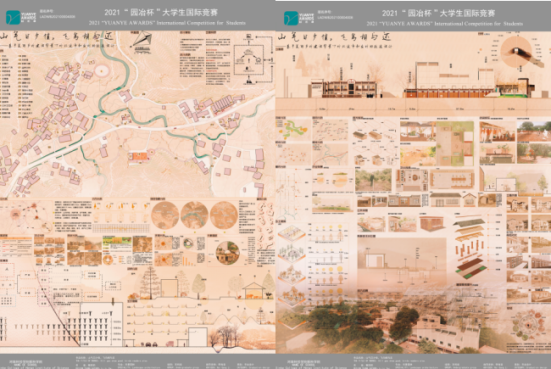
Task: Click the middle circular map showing the river
Action: [194, 215]
